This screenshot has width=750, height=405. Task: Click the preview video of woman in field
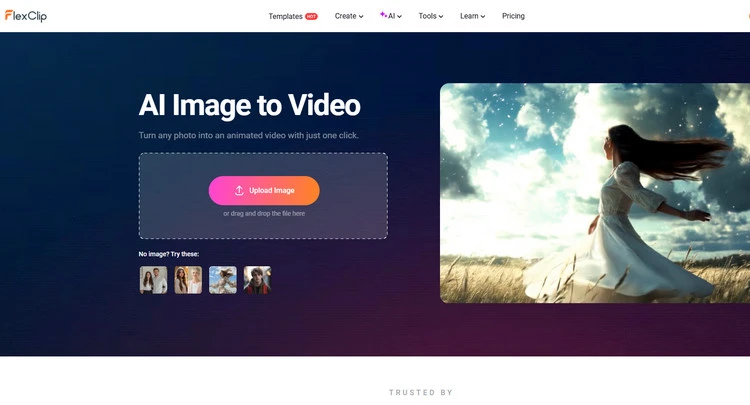595,193
